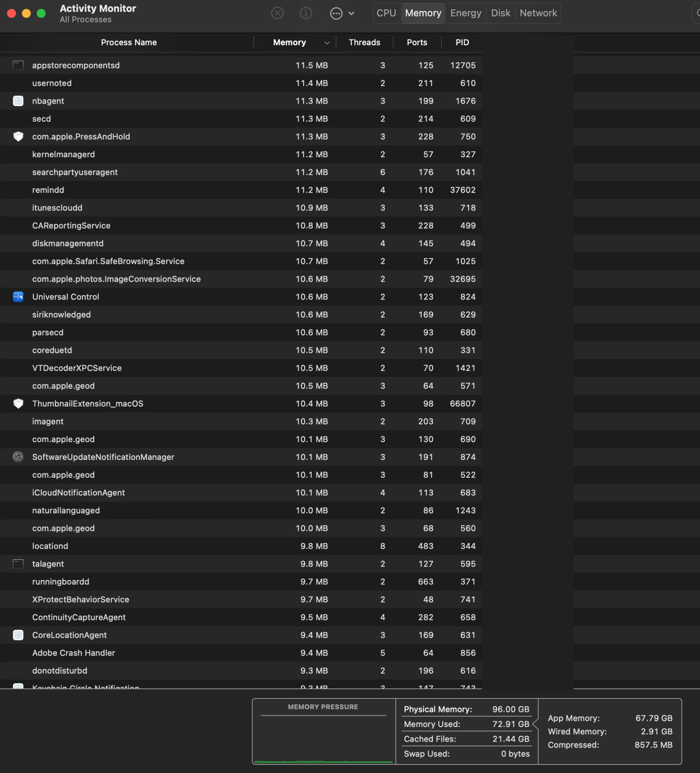This screenshot has width=700, height=773.
Task: Select the runningboardd process
Action: [x=241, y=582]
